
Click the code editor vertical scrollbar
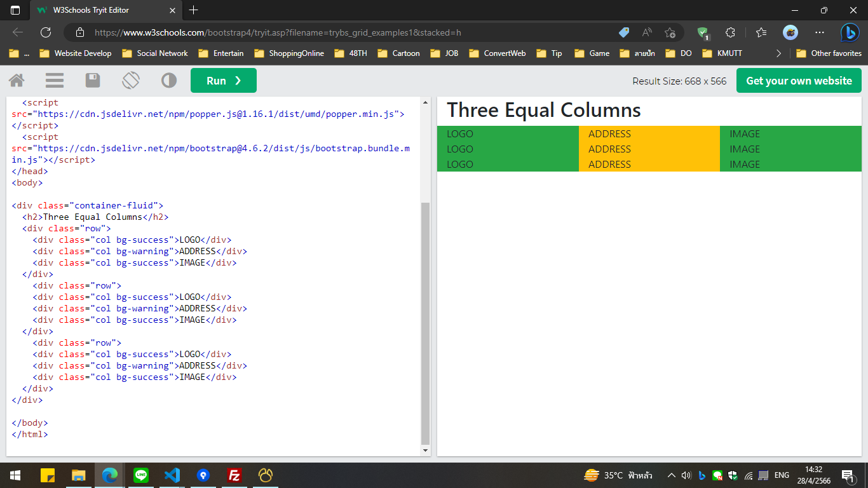click(426, 323)
